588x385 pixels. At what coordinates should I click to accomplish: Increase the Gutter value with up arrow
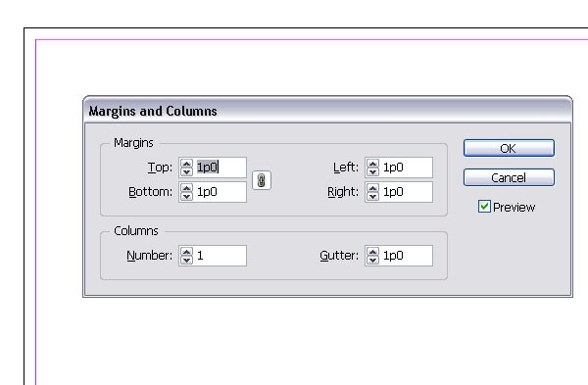pos(372,251)
